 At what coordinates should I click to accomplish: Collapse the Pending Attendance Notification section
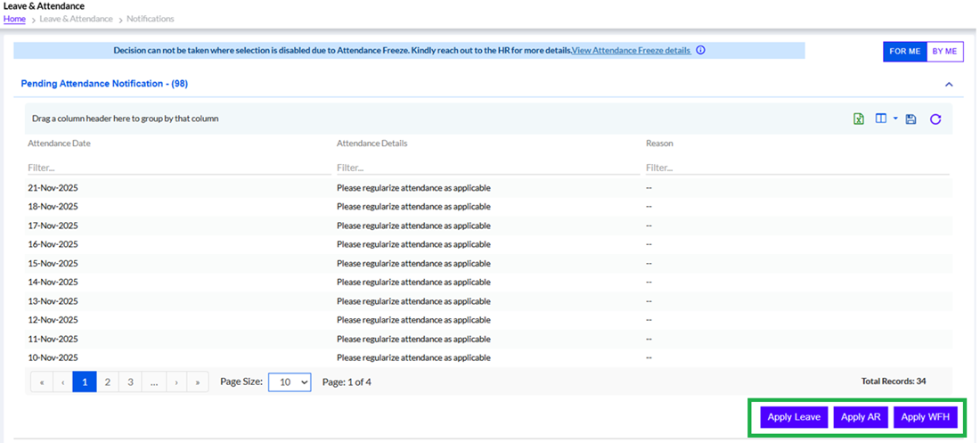click(949, 84)
